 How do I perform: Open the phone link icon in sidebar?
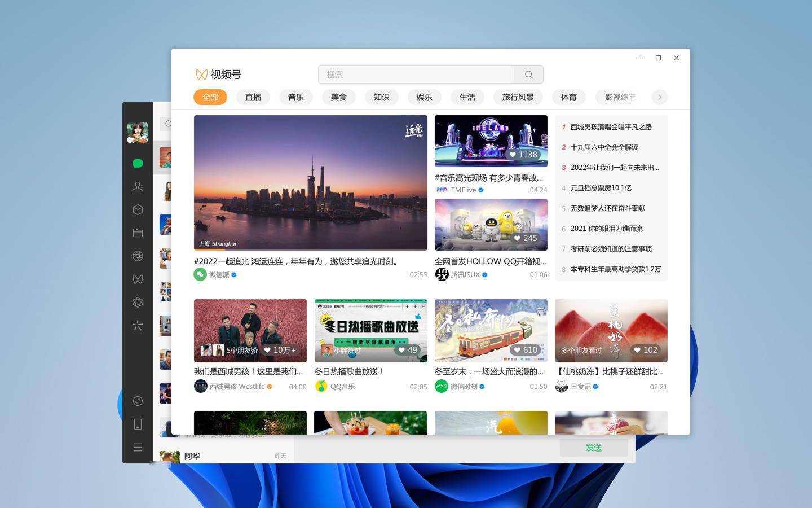click(138, 424)
